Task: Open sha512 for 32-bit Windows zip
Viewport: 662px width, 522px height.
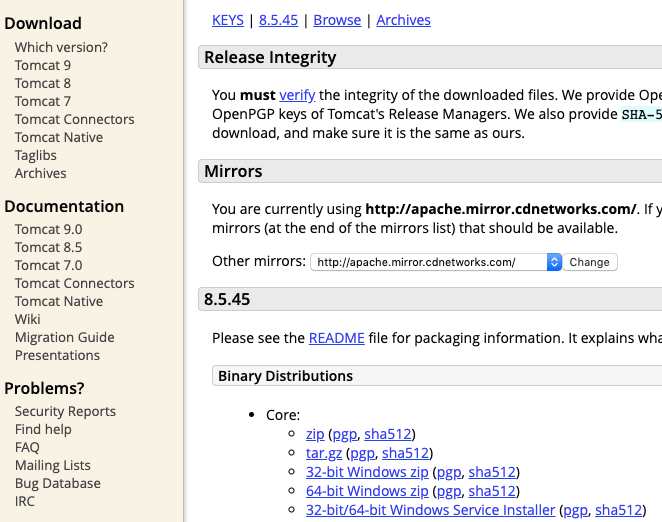Action: 492,472
